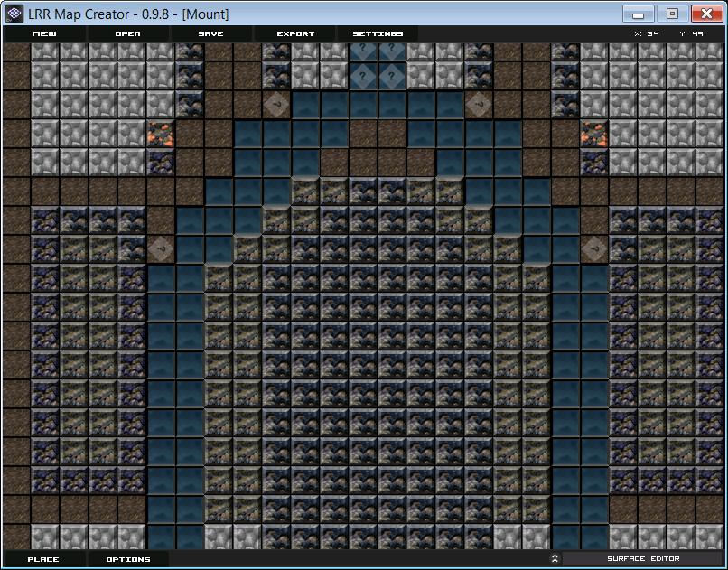Open the SETTINGS menu
The width and height of the screenshot is (728, 570).
pos(378,34)
